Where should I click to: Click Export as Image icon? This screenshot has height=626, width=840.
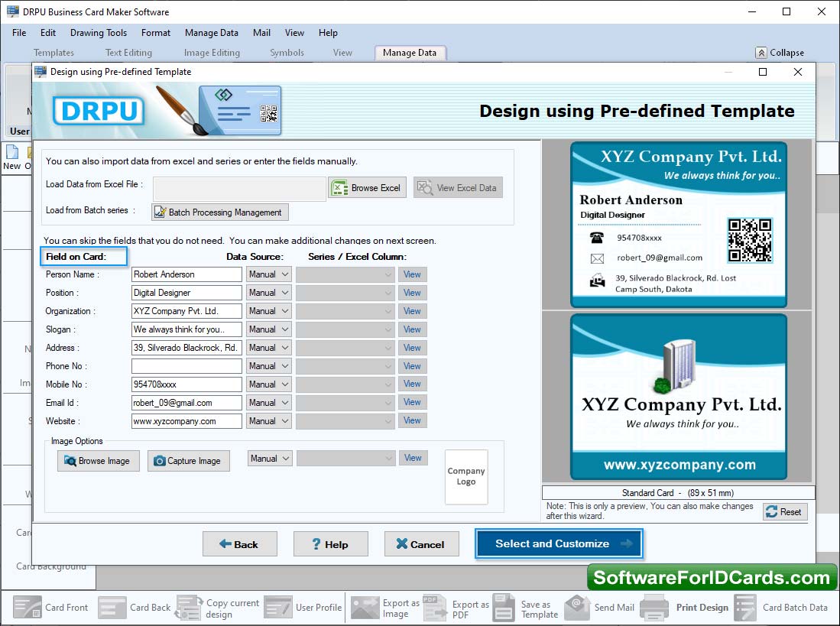pyautogui.click(x=365, y=608)
